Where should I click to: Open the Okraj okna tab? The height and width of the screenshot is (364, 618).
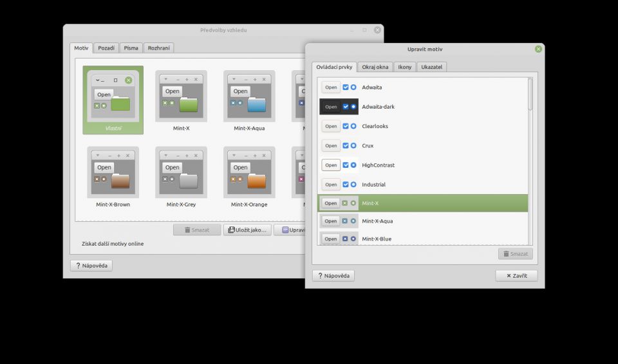375,67
